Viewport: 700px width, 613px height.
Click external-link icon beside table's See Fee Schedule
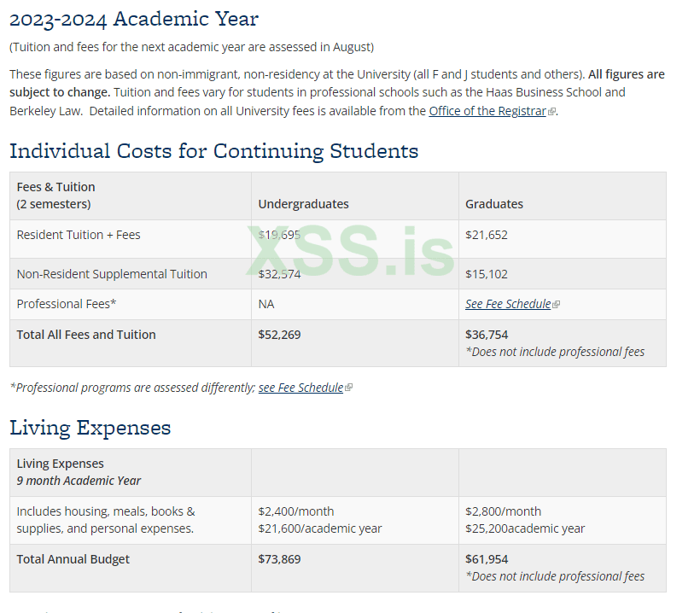(x=557, y=305)
